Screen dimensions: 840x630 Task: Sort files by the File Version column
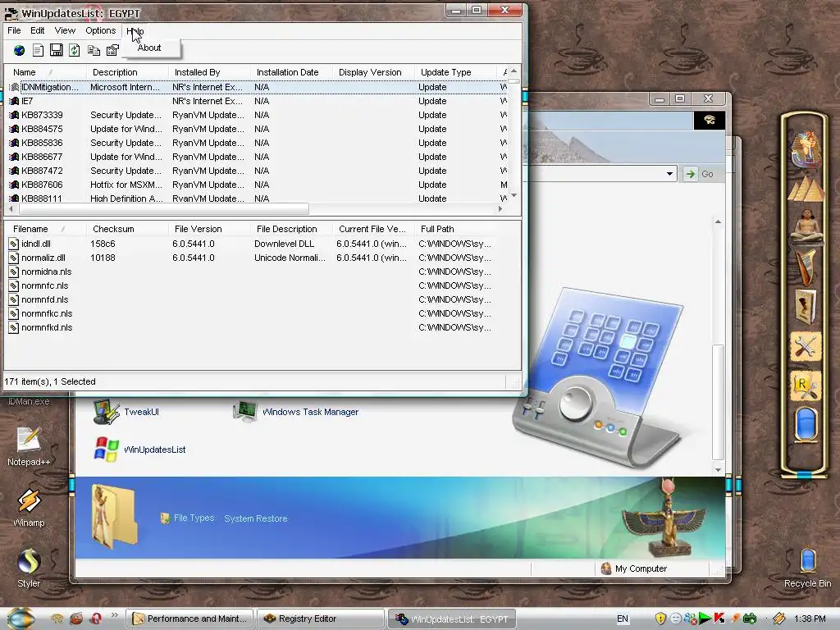tap(209, 229)
